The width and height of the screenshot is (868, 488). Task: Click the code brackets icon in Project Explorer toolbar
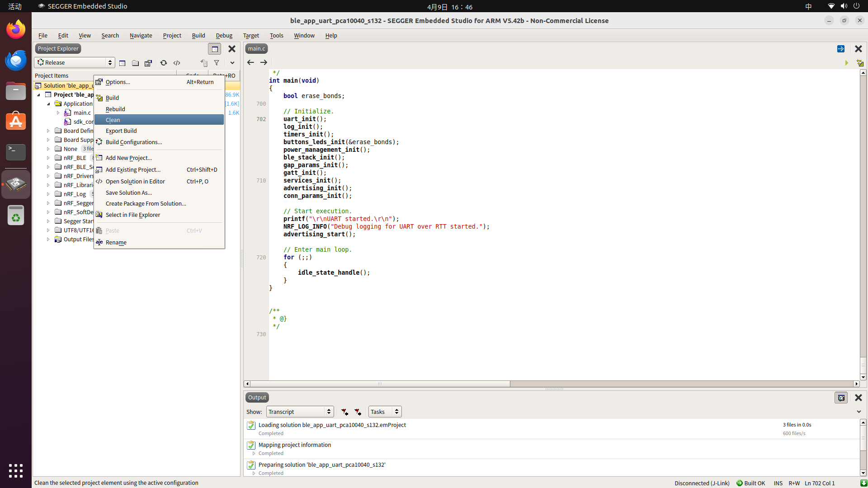coord(177,63)
